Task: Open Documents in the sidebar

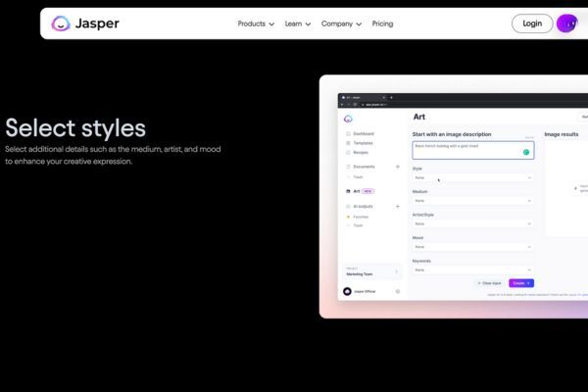Action: [x=361, y=167]
